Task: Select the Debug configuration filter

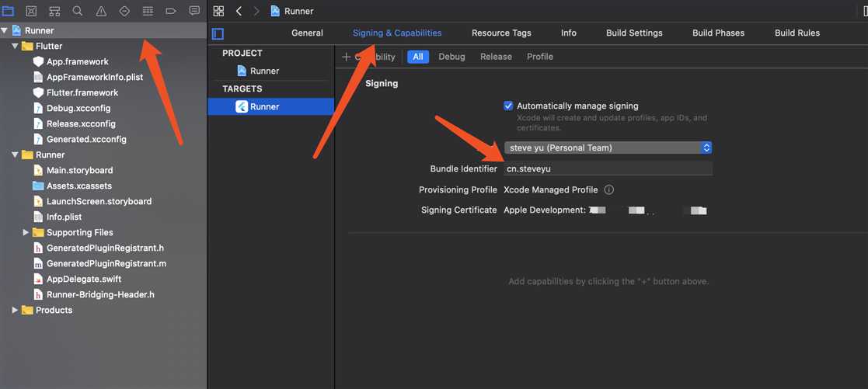Action: 451,57
